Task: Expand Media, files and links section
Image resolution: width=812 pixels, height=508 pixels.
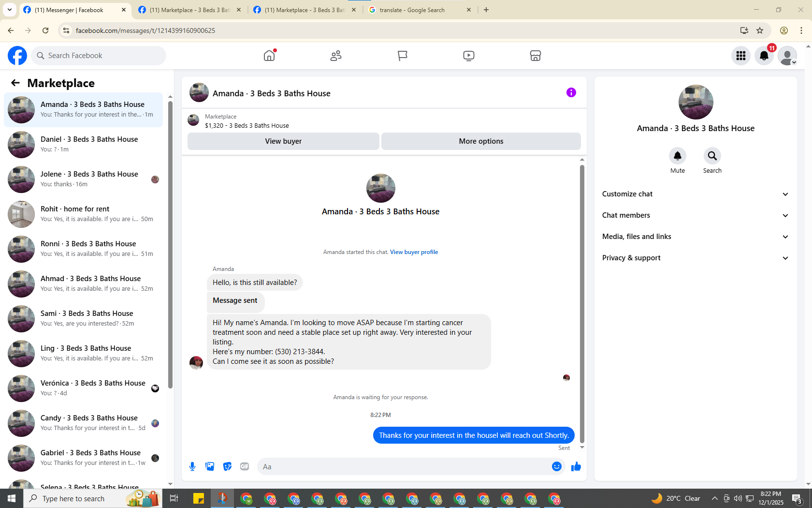Action: [x=696, y=237]
